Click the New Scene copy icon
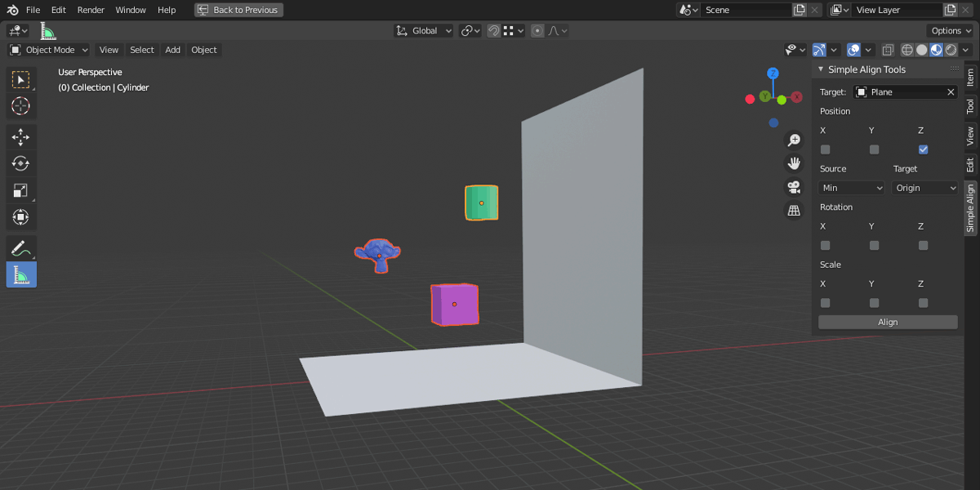This screenshot has width=980, height=490. pyautogui.click(x=800, y=10)
